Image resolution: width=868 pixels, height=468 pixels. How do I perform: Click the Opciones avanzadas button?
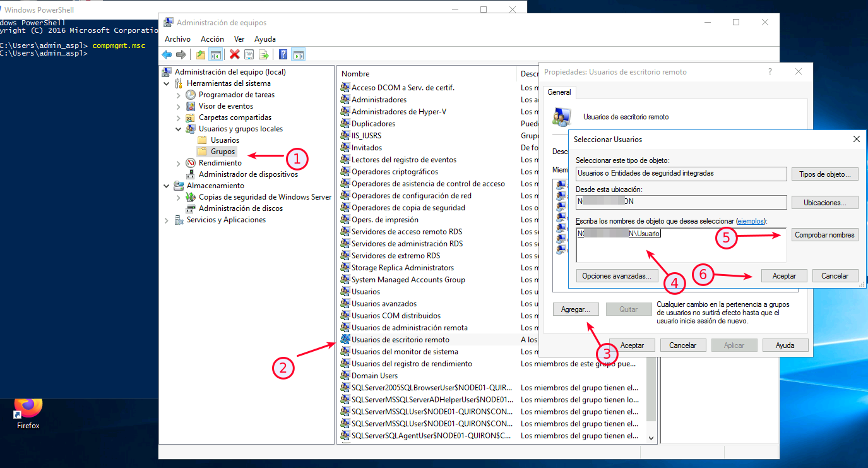617,276
